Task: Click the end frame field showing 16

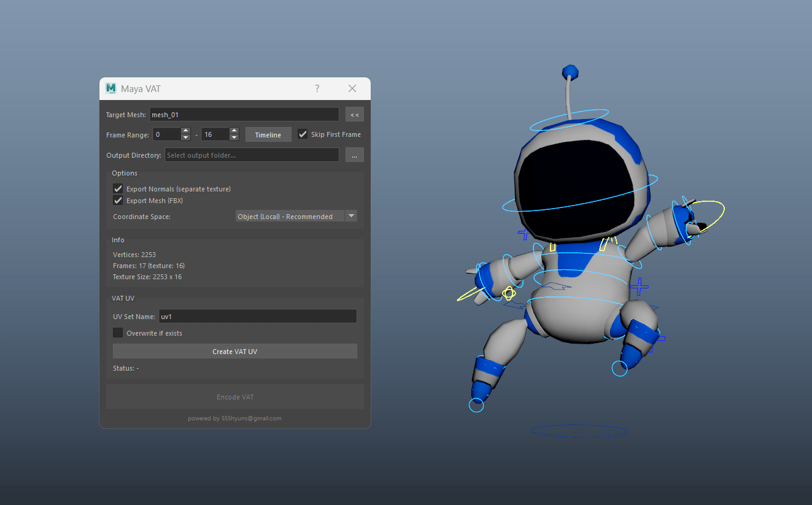Action: (215, 134)
